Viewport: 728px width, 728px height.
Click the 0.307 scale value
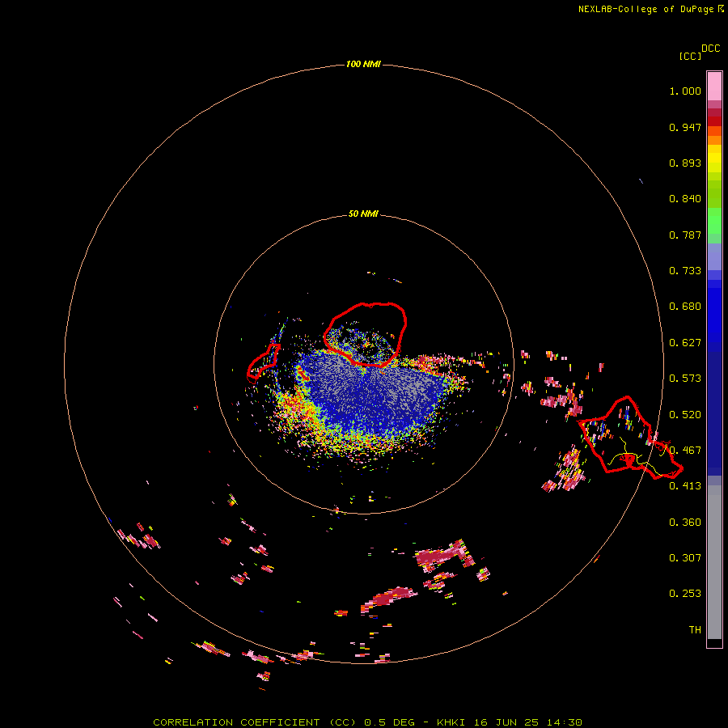tap(685, 558)
